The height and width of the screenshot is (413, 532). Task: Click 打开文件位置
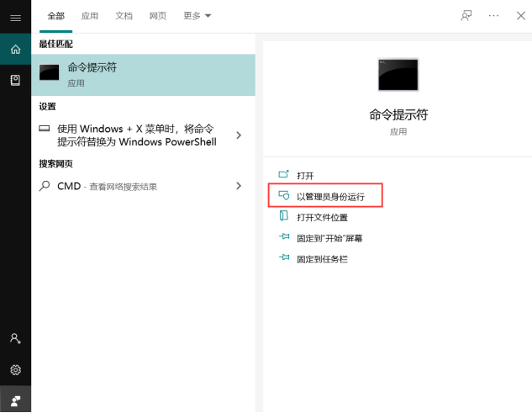323,217
